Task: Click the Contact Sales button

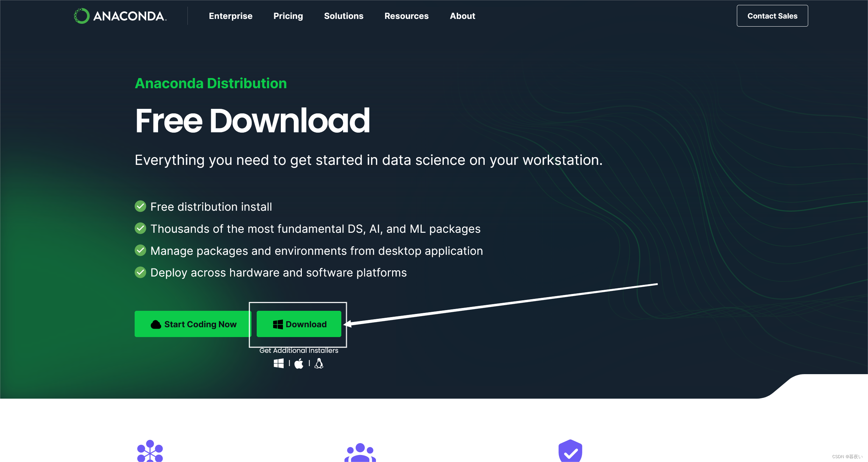Action: click(x=772, y=15)
